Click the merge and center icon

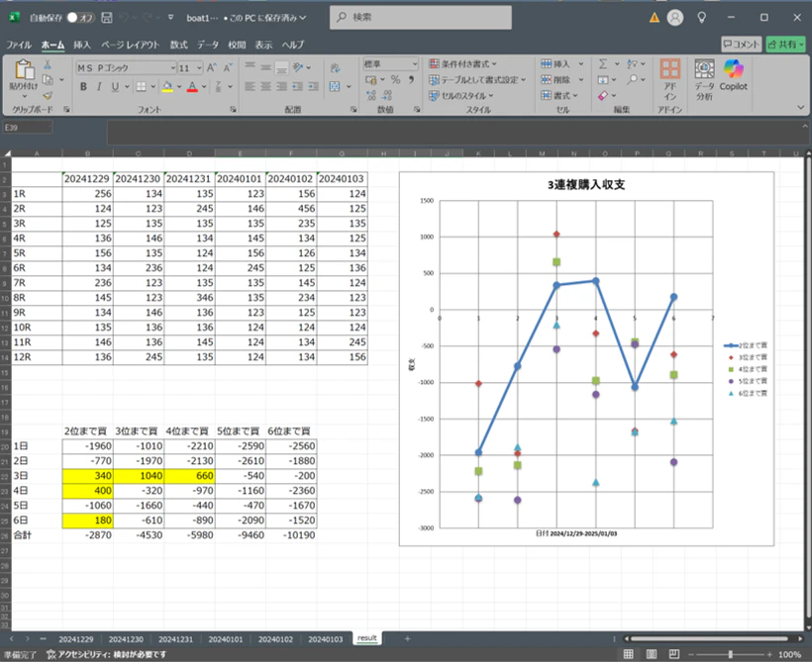coord(335,86)
